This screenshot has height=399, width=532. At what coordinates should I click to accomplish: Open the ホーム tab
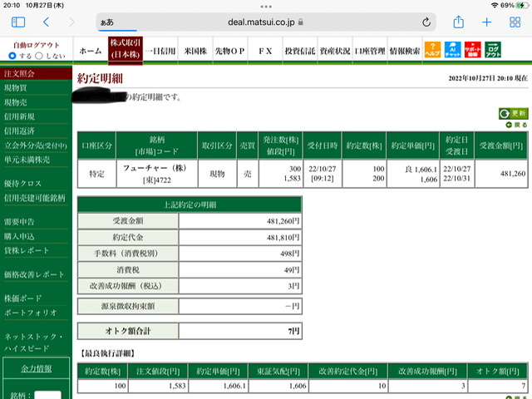click(91, 51)
